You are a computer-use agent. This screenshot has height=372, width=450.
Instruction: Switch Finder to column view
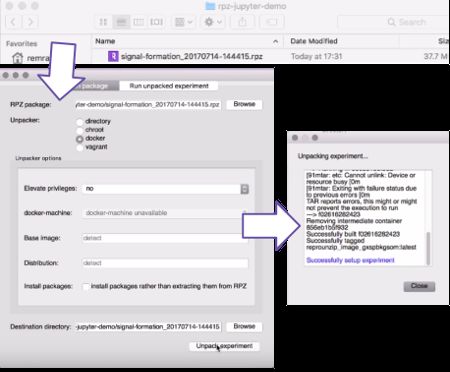click(x=139, y=22)
